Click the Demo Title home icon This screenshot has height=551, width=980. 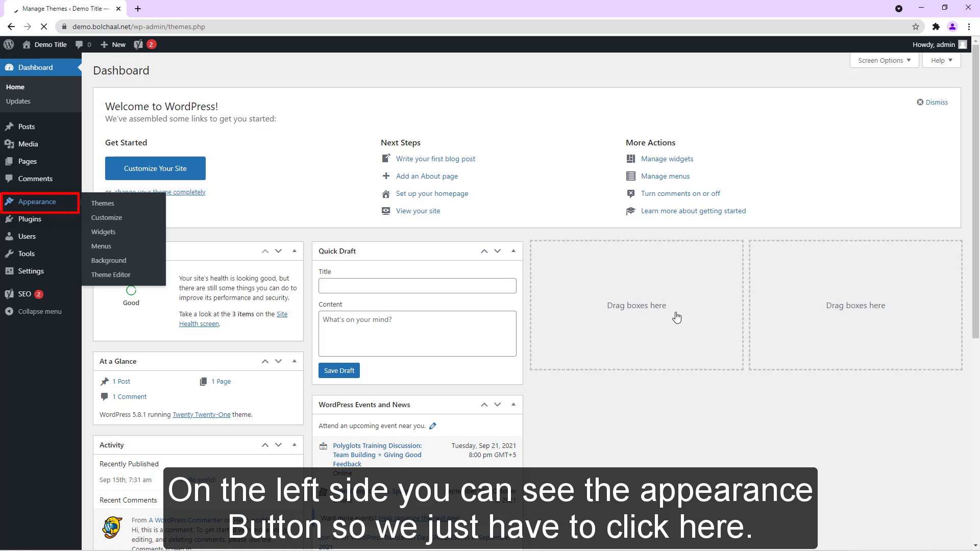27,44
